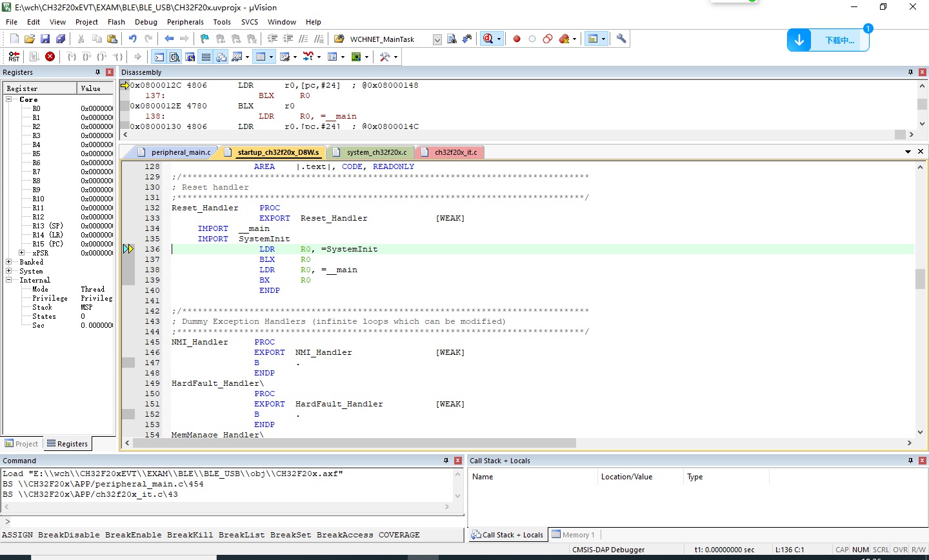
Task: Switch to the Project panel tab
Action: pyautogui.click(x=21, y=444)
